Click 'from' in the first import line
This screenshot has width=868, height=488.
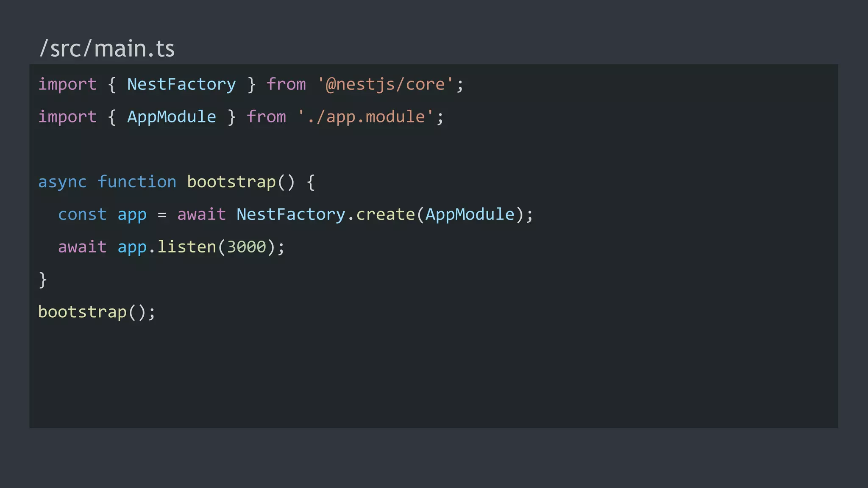point(286,84)
